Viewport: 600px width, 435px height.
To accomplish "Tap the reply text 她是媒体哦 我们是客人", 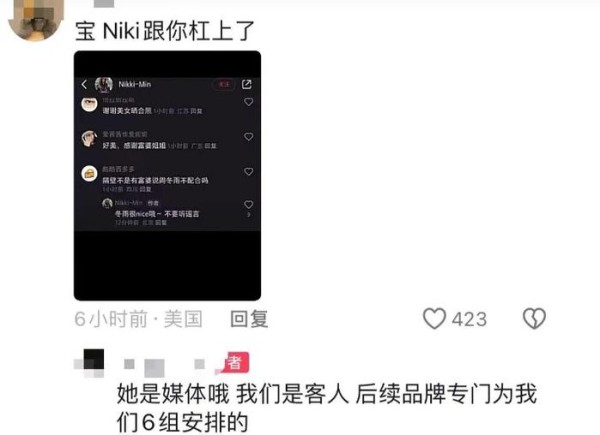I will click(x=233, y=394).
